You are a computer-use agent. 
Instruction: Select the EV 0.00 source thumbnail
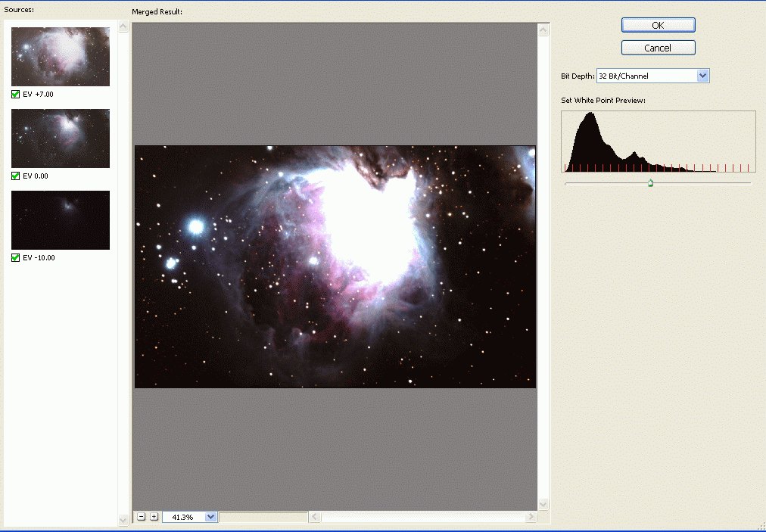pos(61,138)
